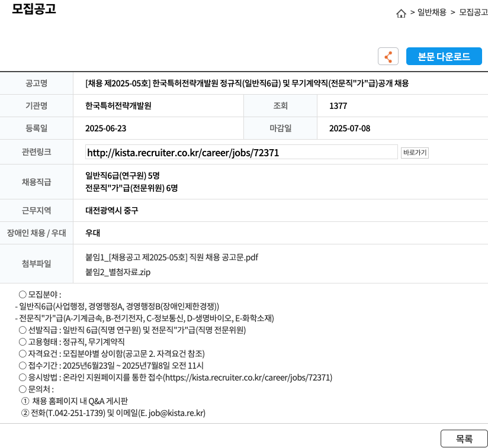
Task: Click organization name 한국특허전략개발원 value
Action: (x=118, y=106)
